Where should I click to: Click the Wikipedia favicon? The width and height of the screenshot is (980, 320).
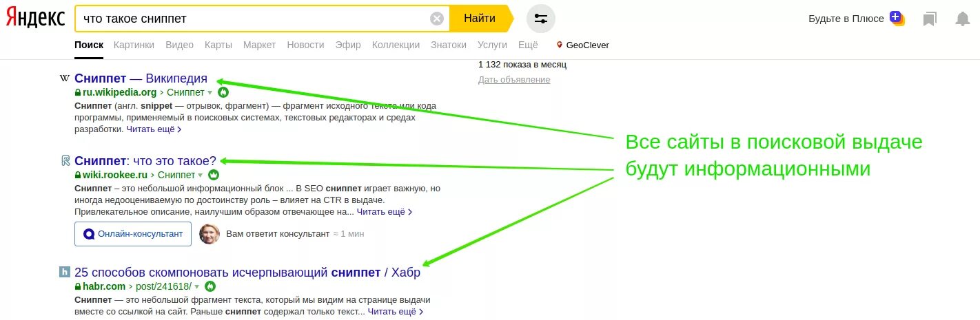click(x=65, y=78)
